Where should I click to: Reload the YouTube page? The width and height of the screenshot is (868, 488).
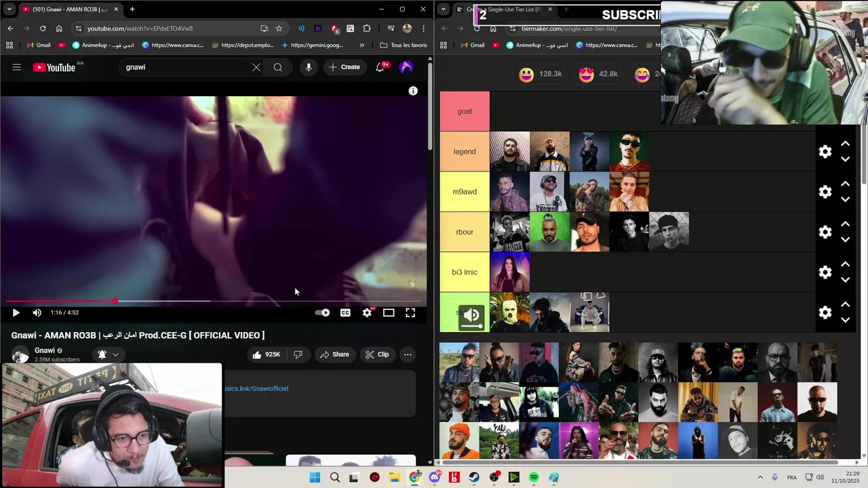[x=43, y=28]
